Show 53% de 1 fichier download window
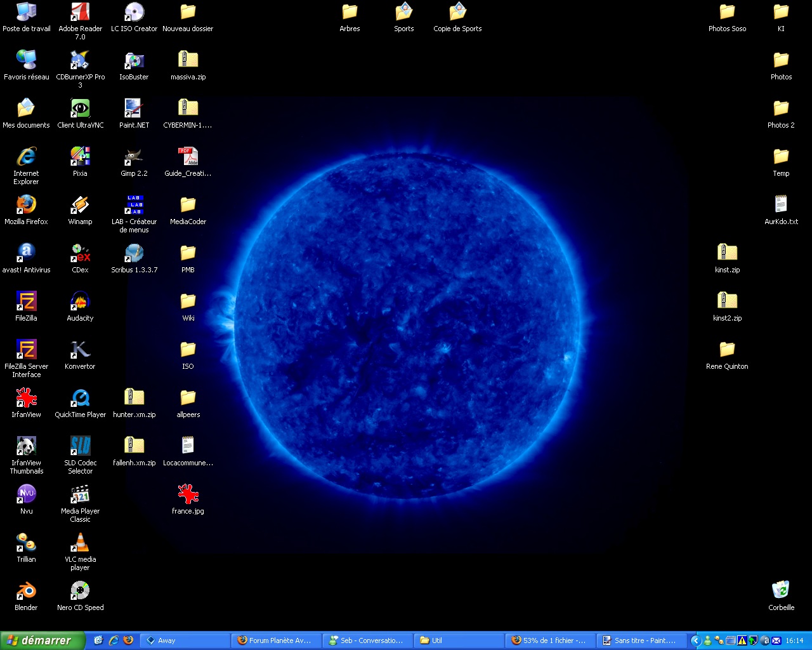The image size is (812, 650). tap(551, 640)
